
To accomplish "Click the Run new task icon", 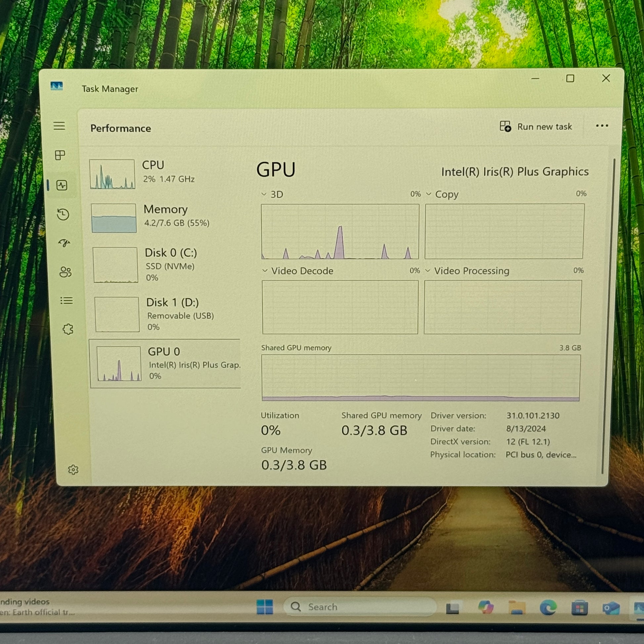I will (x=505, y=126).
